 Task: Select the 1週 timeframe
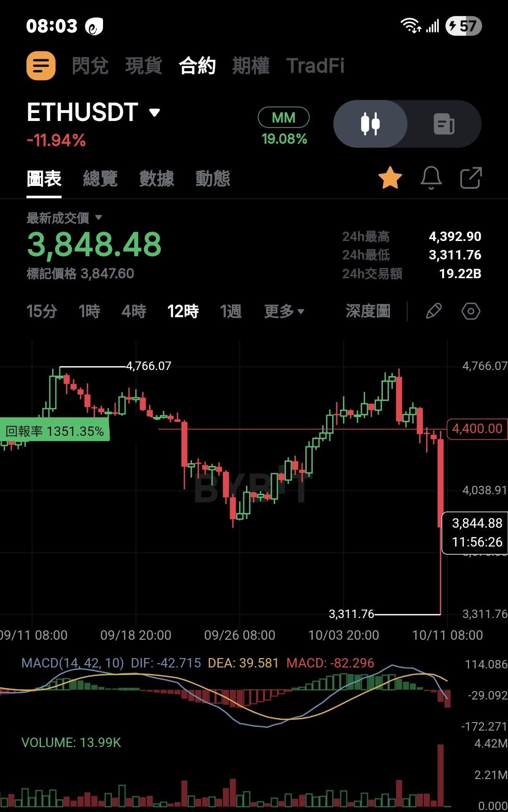(231, 311)
